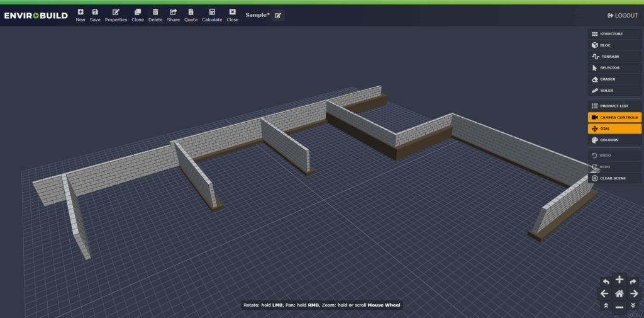Open the Terrain options
The width and height of the screenshot is (644, 318).
pos(614,57)
